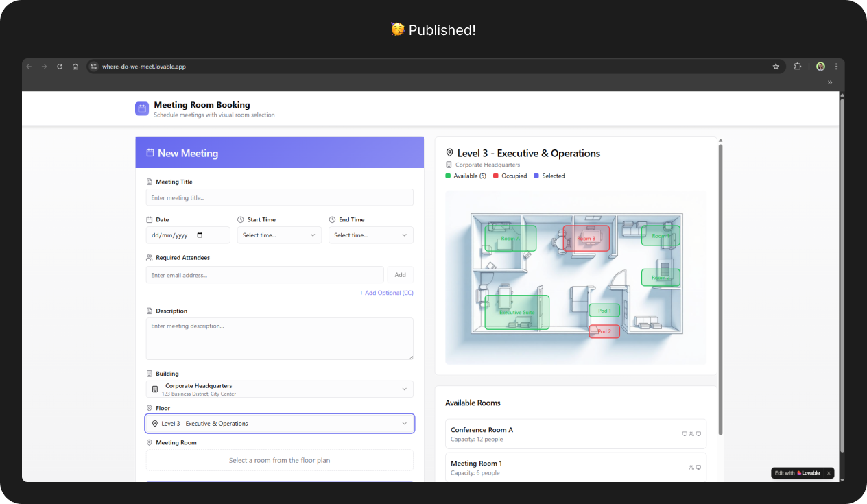Click the attendees icon beside Required Attendees
This screenshot has height=504, width=867.
(150, 257)
